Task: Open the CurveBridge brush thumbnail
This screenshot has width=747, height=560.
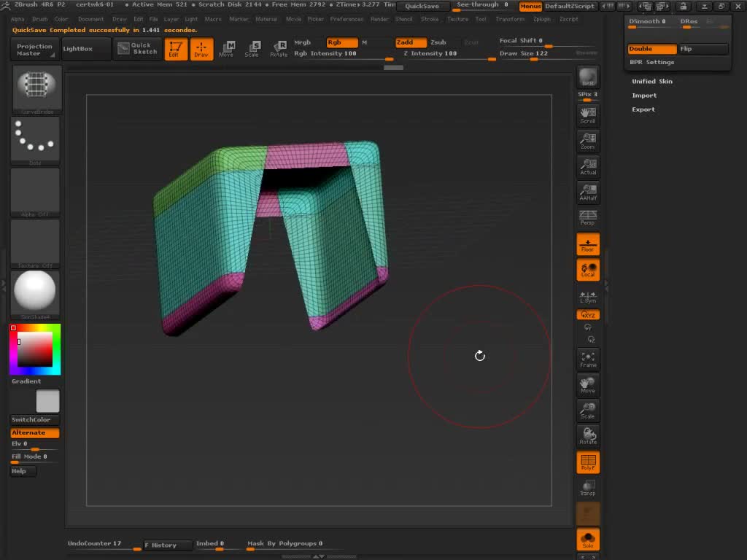Action: point(36,90)
